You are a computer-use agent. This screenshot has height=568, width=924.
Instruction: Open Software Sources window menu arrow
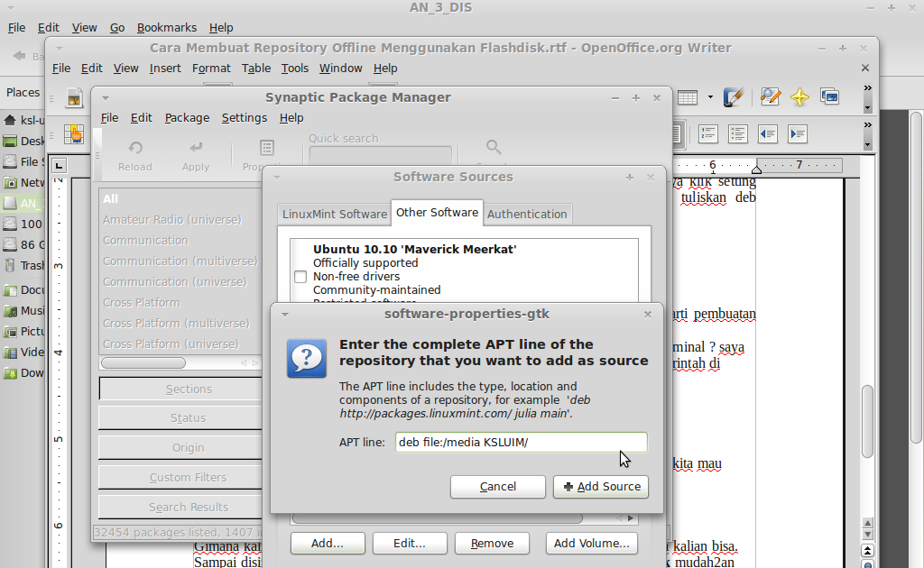point(277,178)
